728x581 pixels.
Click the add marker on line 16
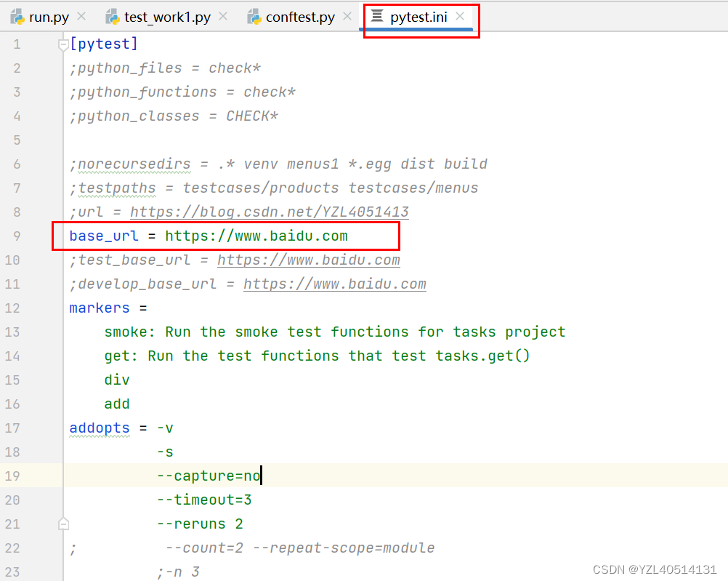(117, 404)
